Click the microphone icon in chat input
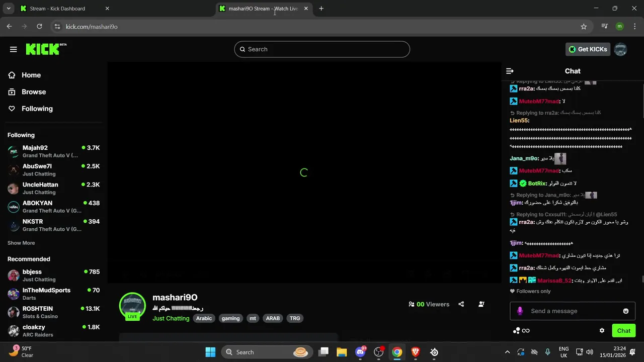This screenshot has height=362, width=644. point(520,311)
